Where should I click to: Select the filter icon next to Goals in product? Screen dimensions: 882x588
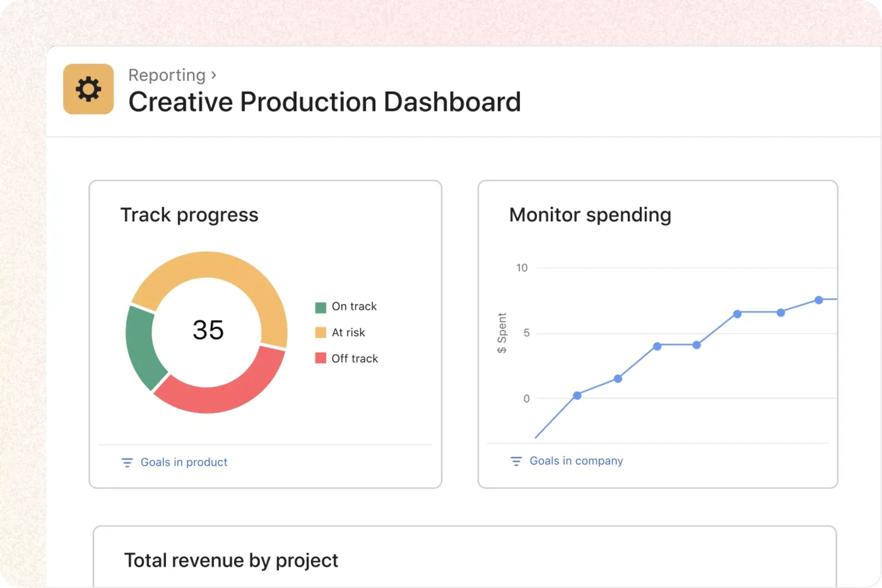[x=127, y=463]
